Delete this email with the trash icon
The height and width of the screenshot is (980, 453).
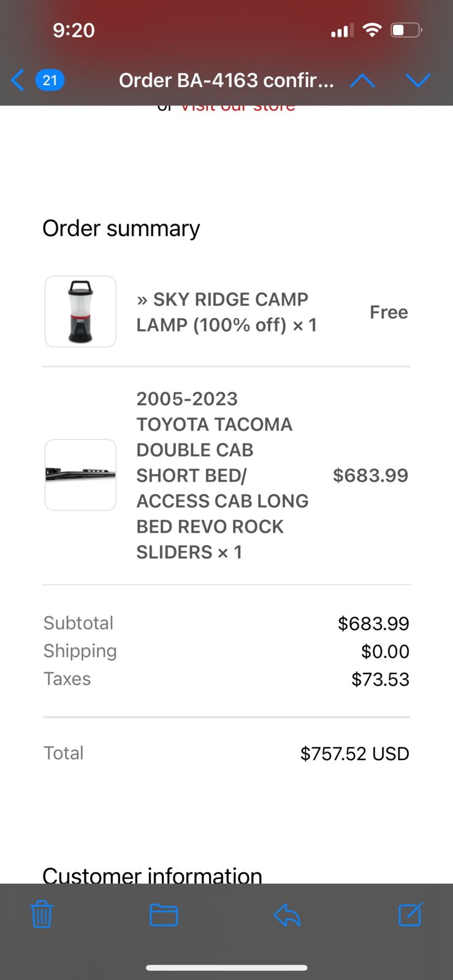(x=42, y=914)
